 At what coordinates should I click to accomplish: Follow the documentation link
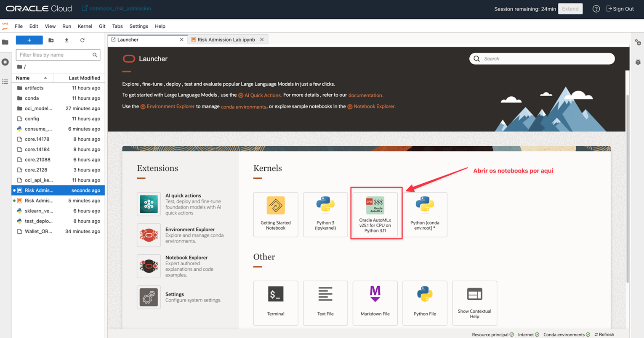[x=365, y=95]
